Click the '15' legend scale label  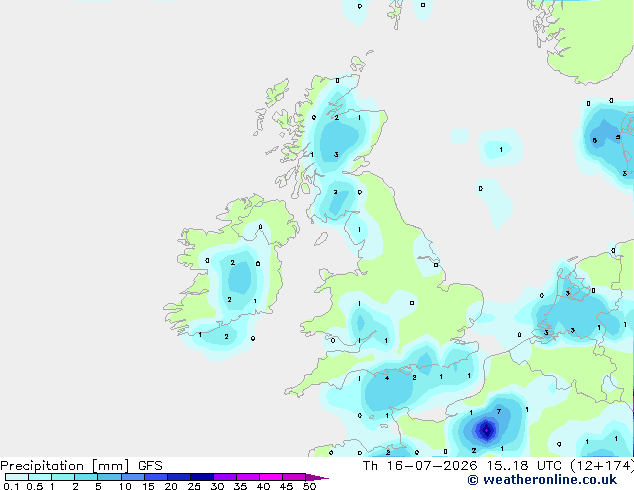pos(148,486)
